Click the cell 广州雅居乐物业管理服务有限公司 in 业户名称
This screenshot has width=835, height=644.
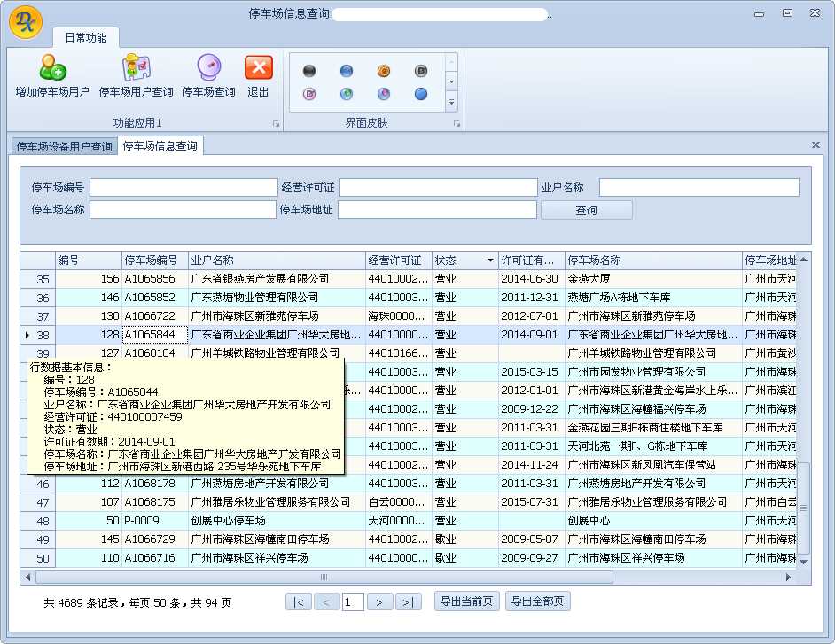tap(277, 502)
